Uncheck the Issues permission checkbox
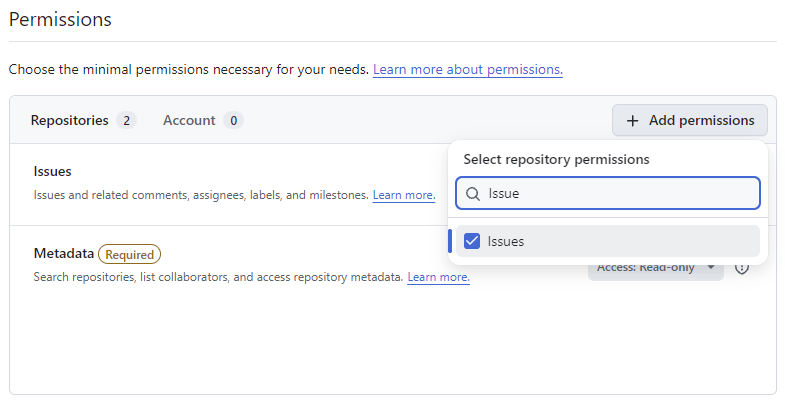 pyautogui.click(x=472, y=241)
